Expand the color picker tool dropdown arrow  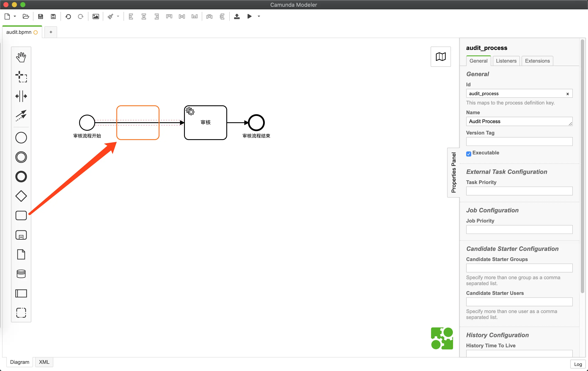click(118, 16)
